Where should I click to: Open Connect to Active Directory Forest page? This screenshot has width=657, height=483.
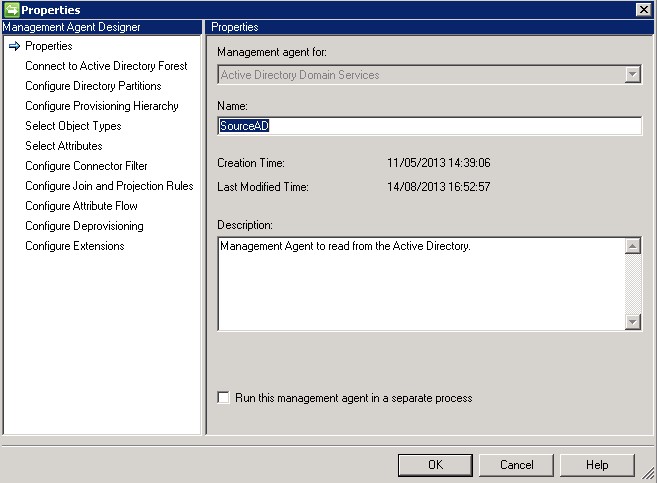click(x=106, y=66)
